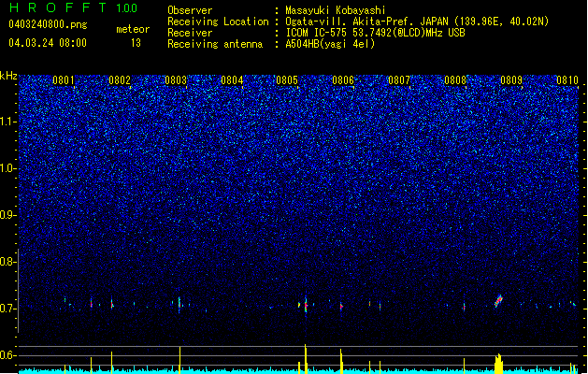Click the Receiving Location value text

[417, 22]
